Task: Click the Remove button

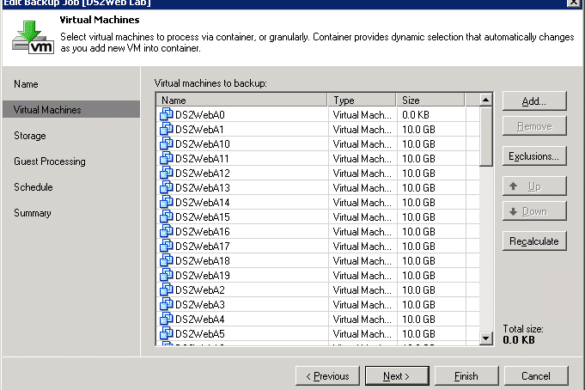Action: pyautogui.click(x=534, y=127)
